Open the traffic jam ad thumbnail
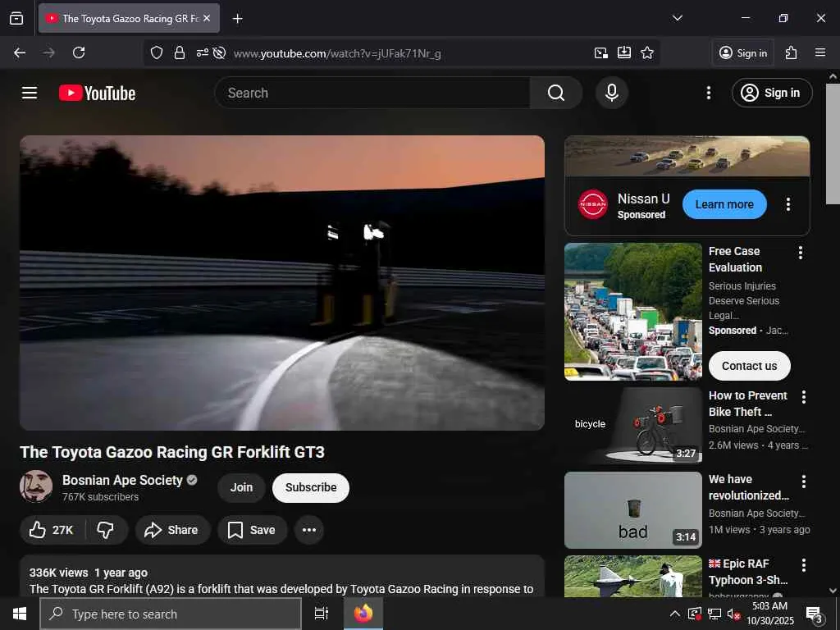This screenshot has width=840, height=630. [633, 312]
